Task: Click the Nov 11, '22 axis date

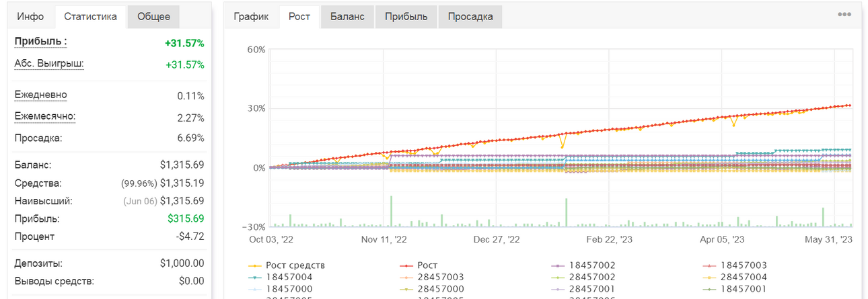Action: pyautogui.click(x=384, y=239)
